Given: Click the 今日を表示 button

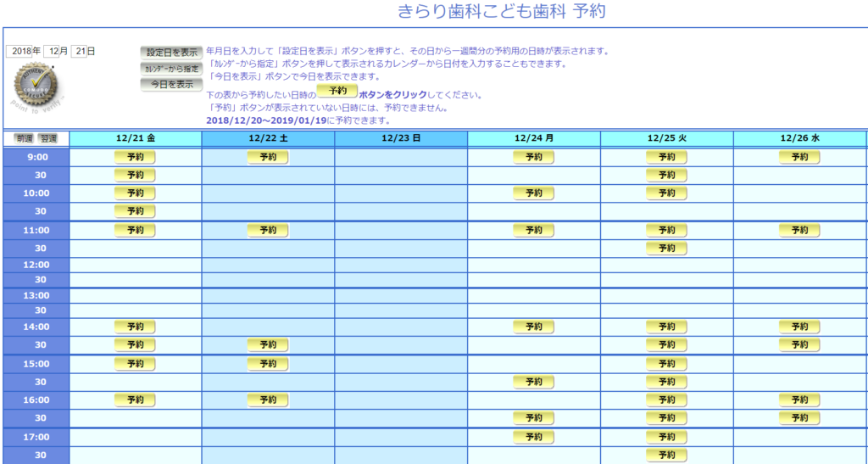Looking at the screenshot, I should tap(171, 85).
